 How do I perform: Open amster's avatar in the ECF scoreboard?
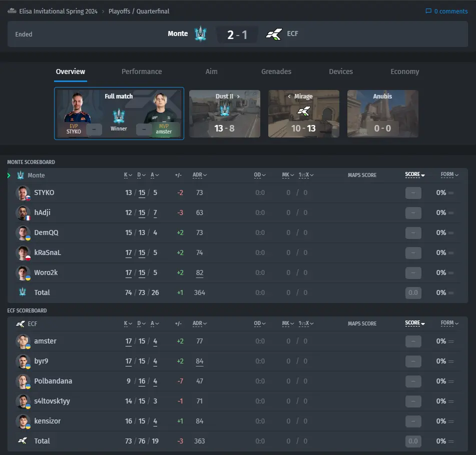pyautogui.click(x=23, y=341)
